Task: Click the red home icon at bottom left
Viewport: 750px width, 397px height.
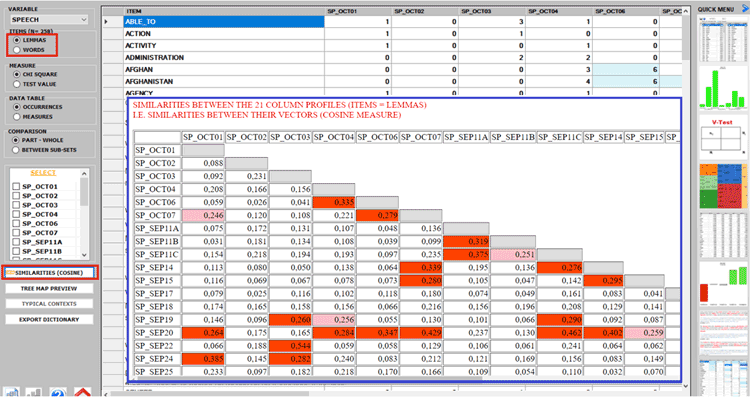Action: 83,392
